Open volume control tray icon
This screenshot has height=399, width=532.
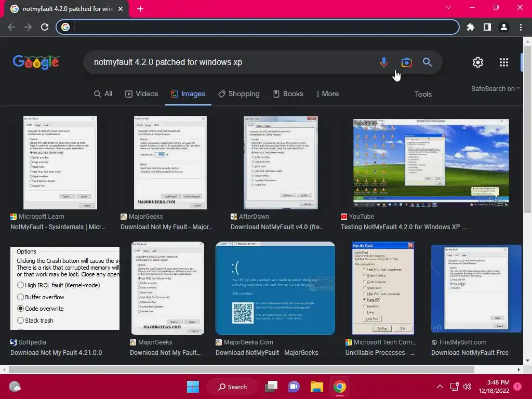[467, 387]
